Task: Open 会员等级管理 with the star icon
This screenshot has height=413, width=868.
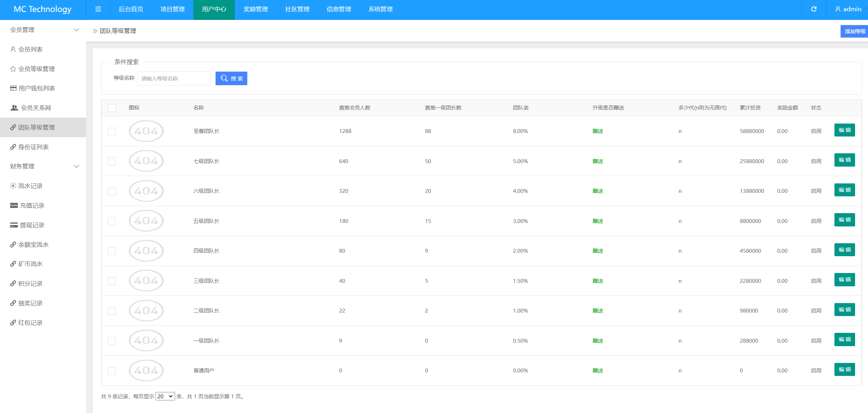Action: click(36, 69)
